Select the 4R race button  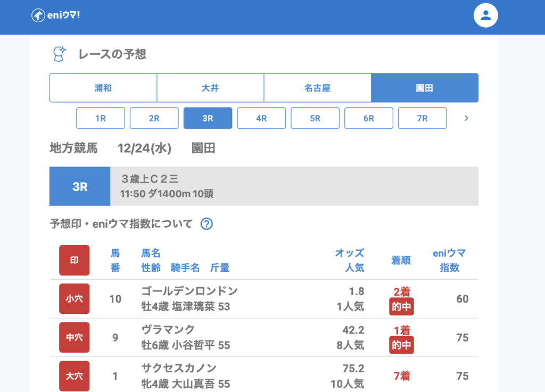[x=261, y=118]
